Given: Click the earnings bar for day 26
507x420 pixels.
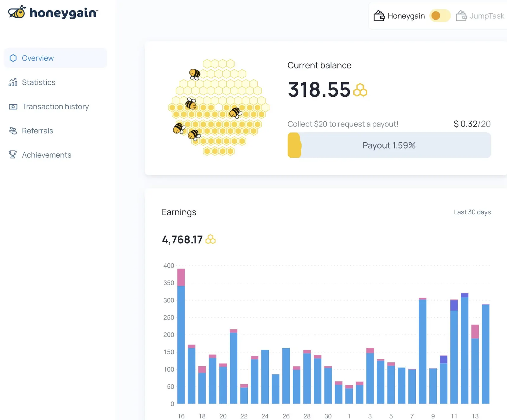Looking at the screenshot, I should [286, 376].
